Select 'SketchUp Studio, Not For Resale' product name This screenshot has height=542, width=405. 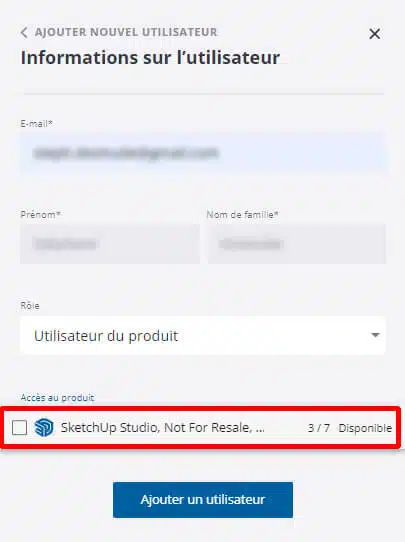coord(162,428)
